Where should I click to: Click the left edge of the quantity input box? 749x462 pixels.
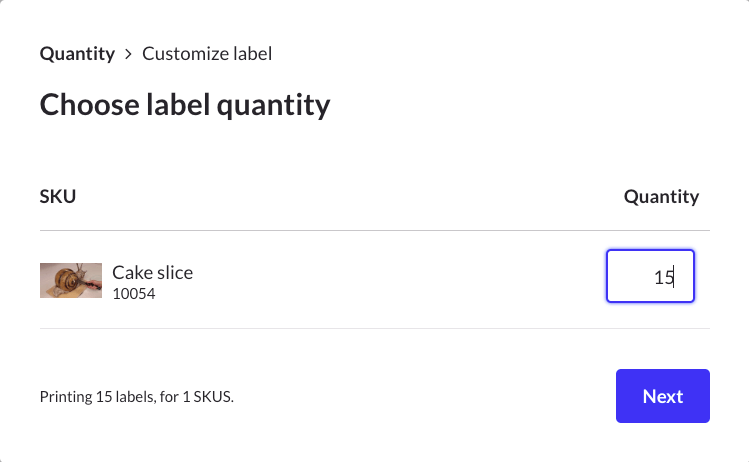(x=610, y=276)
